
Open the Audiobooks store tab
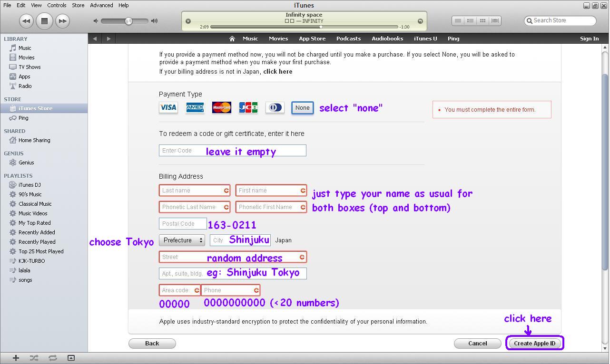pyautogui.click(x=387, y=38)
